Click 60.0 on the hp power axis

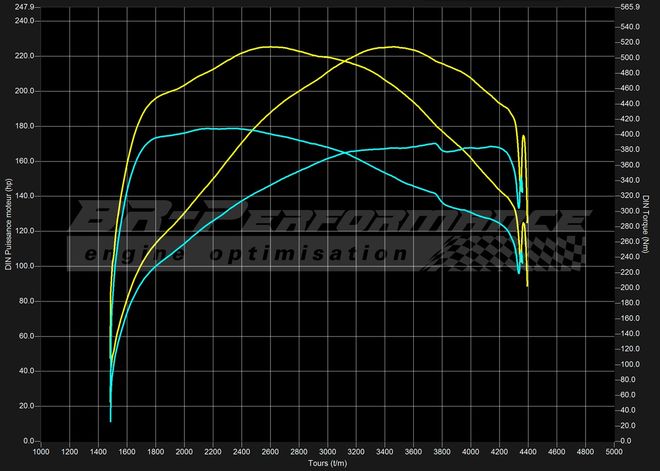pos(28,336)
